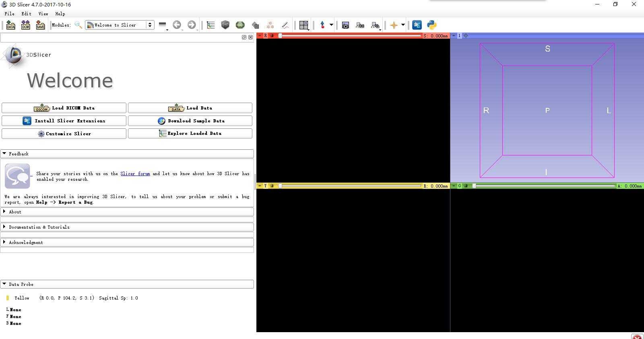Screen dimensions: 644x339
Task: Open the Segment Editor module icon
Action: (285, 25)
